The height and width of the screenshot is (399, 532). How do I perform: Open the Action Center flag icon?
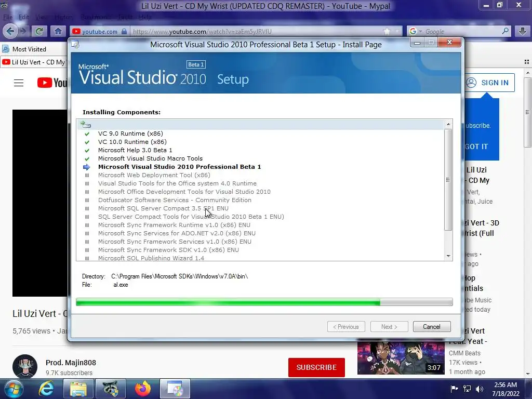pyautogui.click(x=454, y=389)
